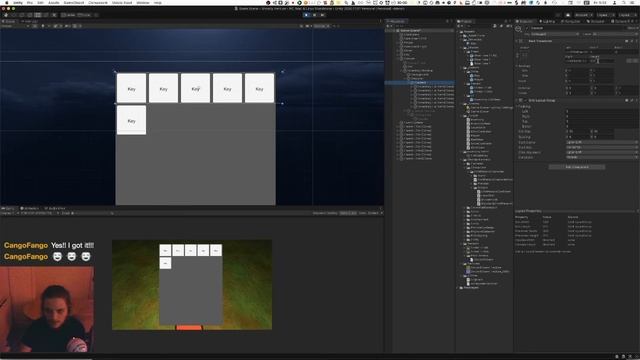Open the Start Corner dropdown
Image resolution: width=640 pixels, height=360 pixels.
pyautogui.click(x=602, y=142)
